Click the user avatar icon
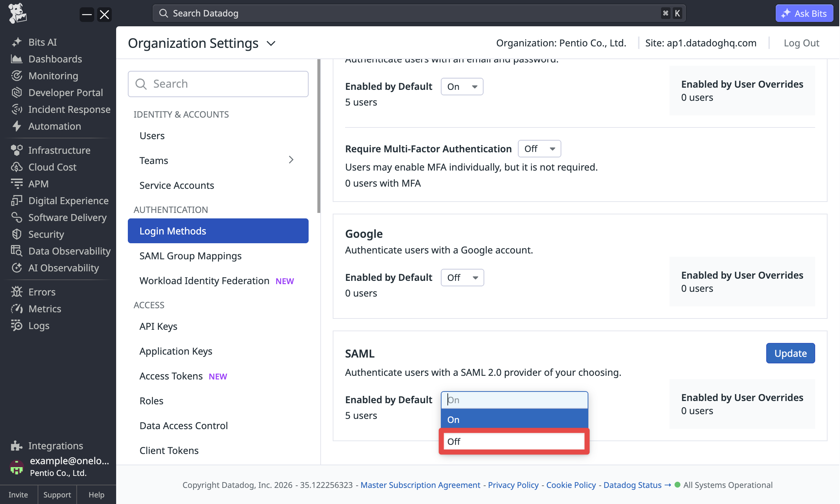The width and height of the screenshot is (840, 504). 16,467
